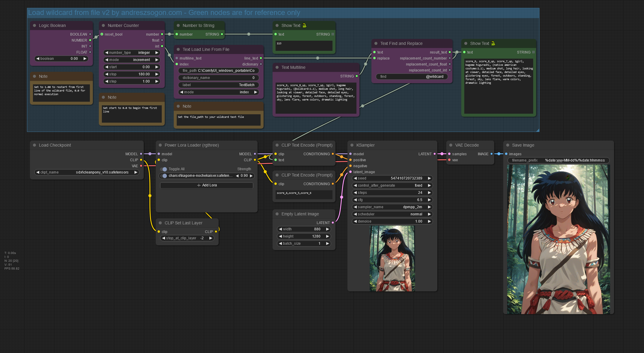Increase the stop value 180.00 in Number Counter
The width and height of the screenshot is (644, 353).
pos(157,74)
